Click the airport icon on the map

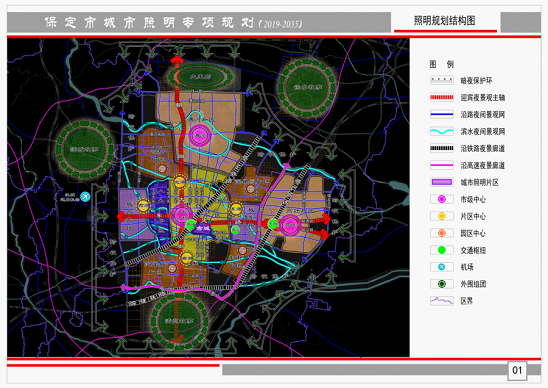point(85,197)
